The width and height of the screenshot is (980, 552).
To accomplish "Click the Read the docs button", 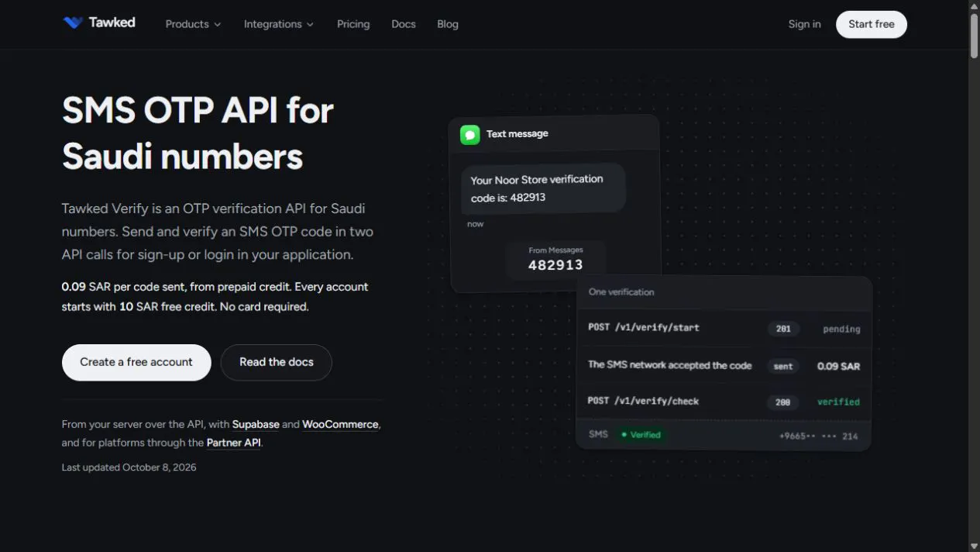I will 277,362.
